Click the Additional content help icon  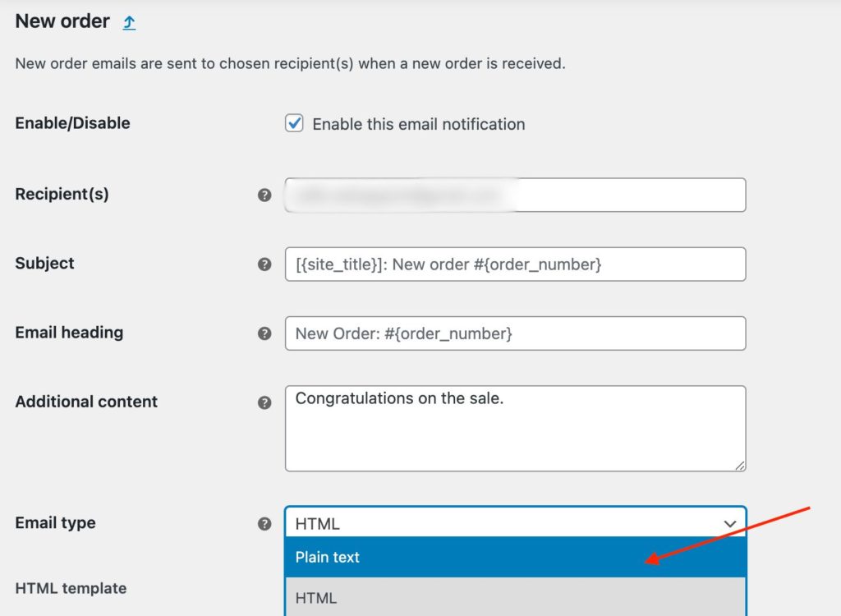click(264, 402)
